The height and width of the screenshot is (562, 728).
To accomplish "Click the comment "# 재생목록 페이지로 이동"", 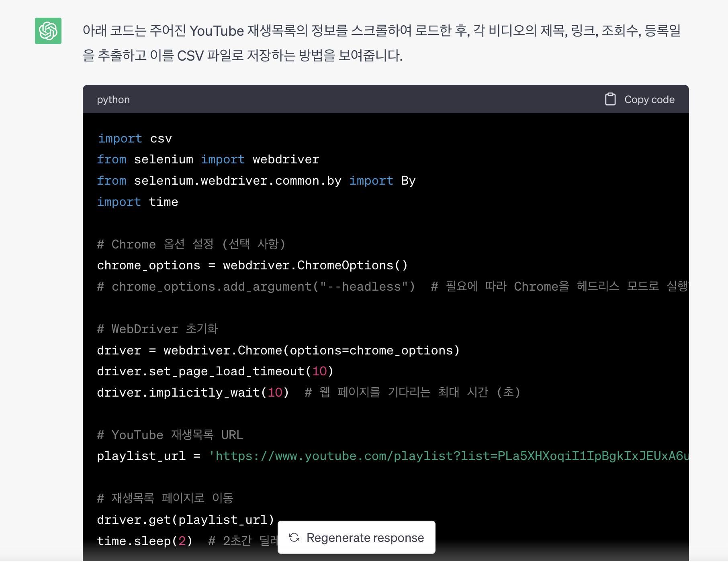I will tap(165, 498).
